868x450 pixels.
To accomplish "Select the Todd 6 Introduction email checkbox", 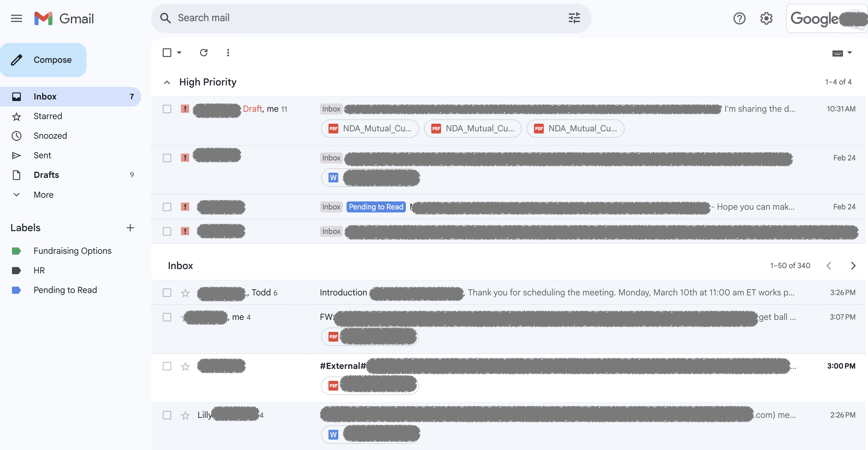I will point(167,292).
